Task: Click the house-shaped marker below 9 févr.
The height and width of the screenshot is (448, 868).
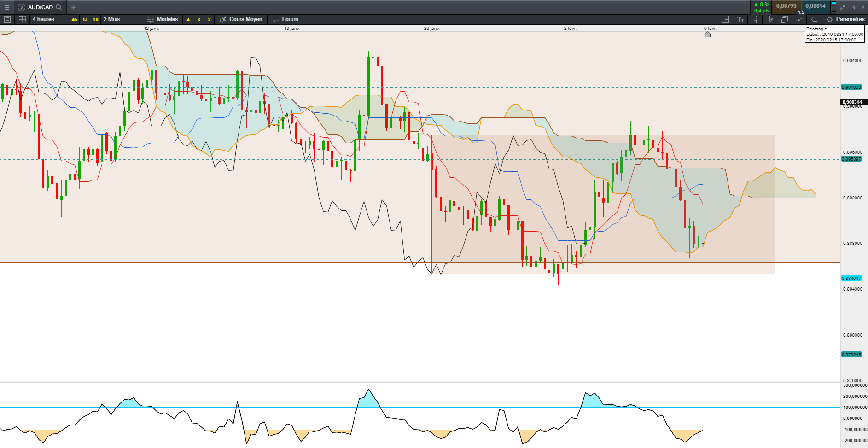Action: coord(707,34)
